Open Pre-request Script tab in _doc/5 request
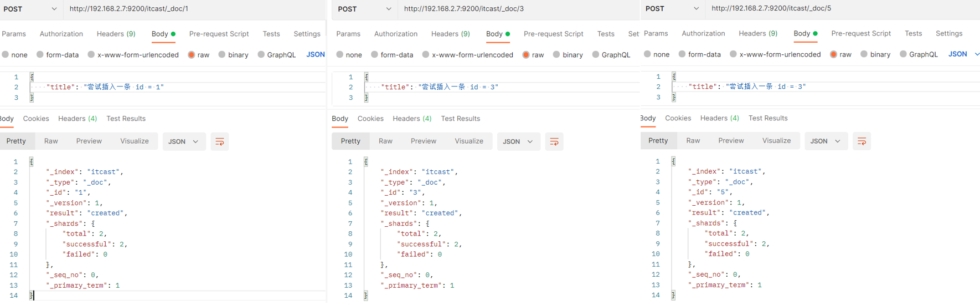The image size is (980, 305). [861, 33]
